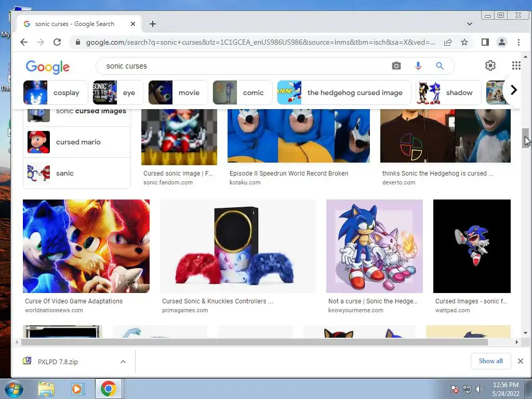
Task: Visit the primagames.com source link
Action: click(185, 311)
